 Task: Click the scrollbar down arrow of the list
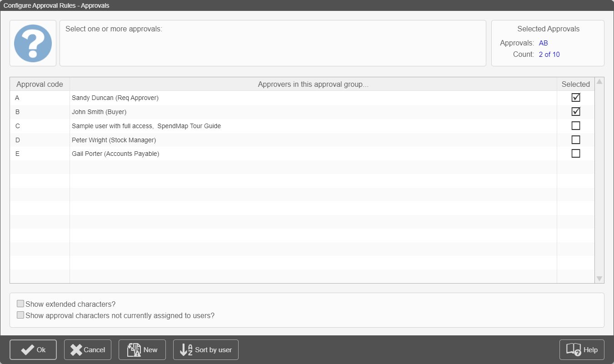pyautogui.click(x=599, y=279)
